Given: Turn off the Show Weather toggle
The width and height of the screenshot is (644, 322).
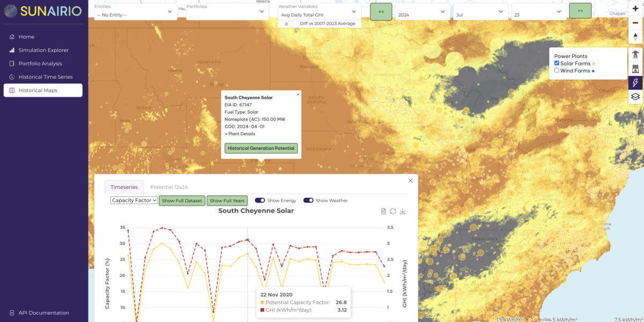Looking at the screenshot, I should pos(309,200).
